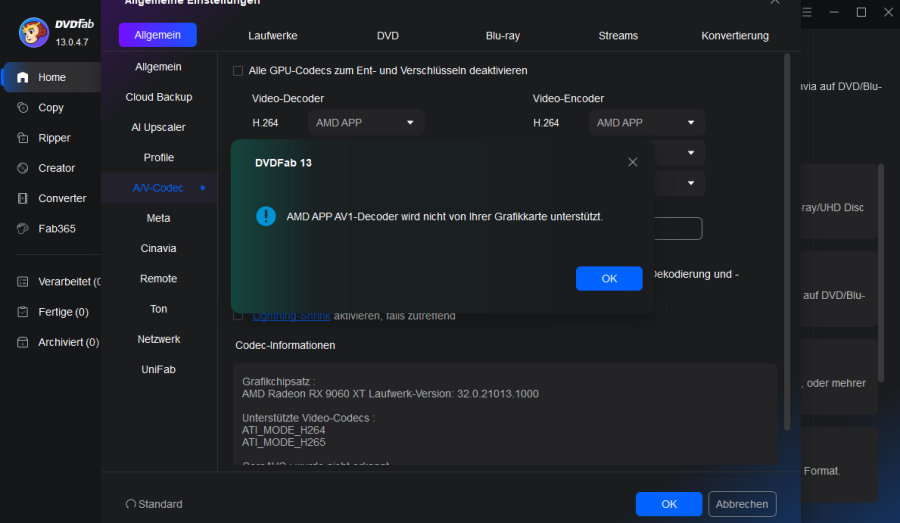This screenshot has width=900, height=523.
Task: Click the Abbrechen button
Action: coord(742,504)
